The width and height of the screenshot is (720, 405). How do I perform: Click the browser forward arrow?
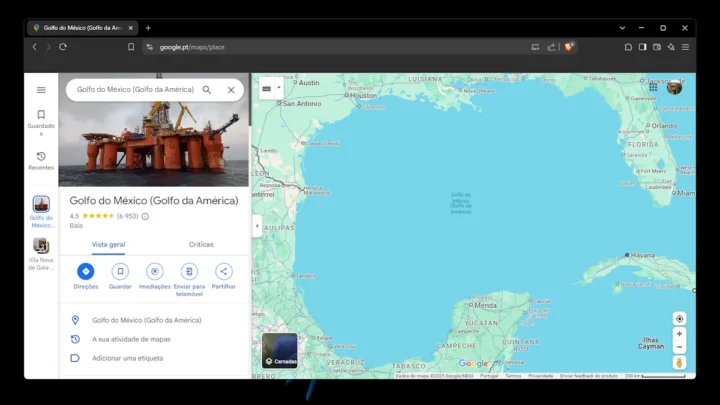[48, 47]
